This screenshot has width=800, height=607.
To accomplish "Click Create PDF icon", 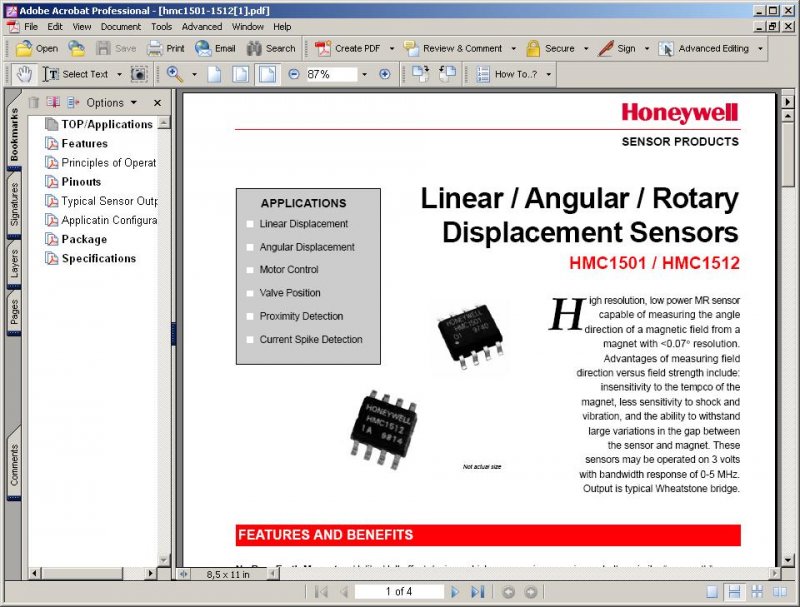I will [322, 48].
